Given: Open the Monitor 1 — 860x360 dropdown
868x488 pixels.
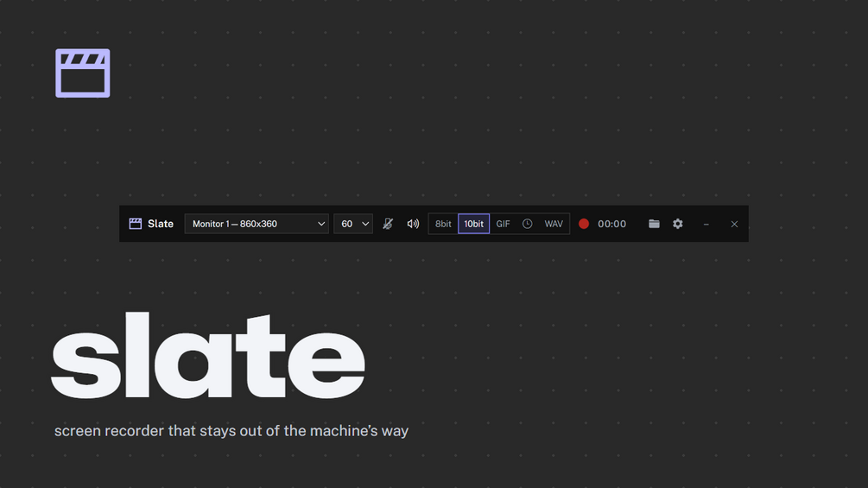Looking at the screenshot, I should (257, 224).
